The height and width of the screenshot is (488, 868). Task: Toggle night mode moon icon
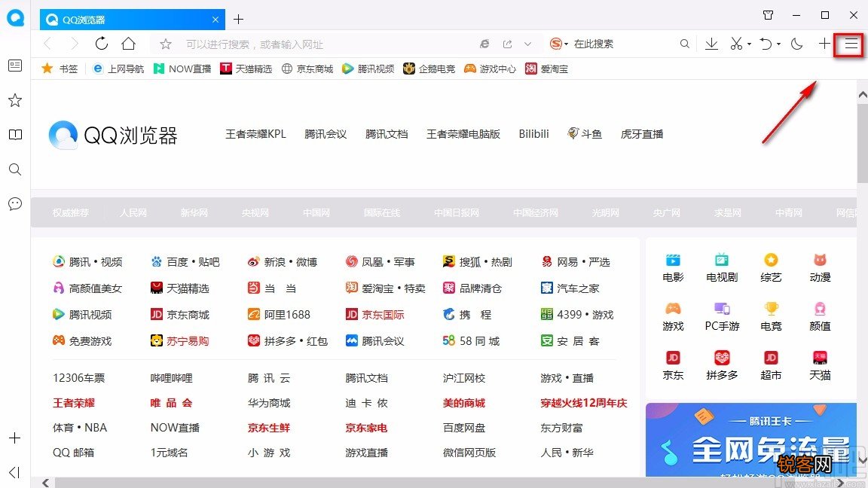click(796, 44)
